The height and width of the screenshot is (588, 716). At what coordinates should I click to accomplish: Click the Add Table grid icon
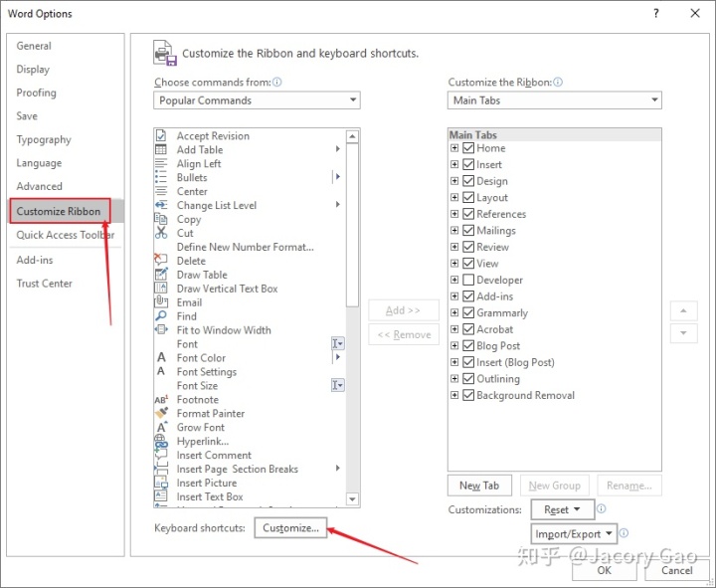click(161, 149)
